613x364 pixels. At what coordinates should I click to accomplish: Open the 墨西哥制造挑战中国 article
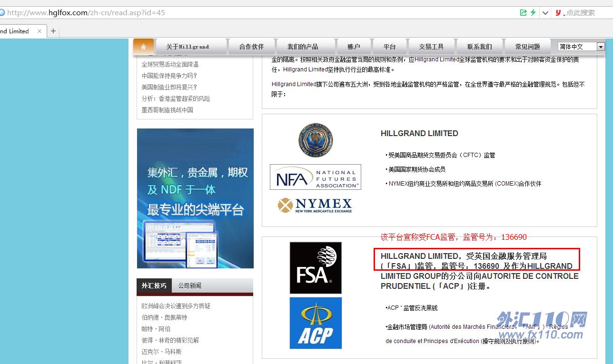[x=167, y=110]
